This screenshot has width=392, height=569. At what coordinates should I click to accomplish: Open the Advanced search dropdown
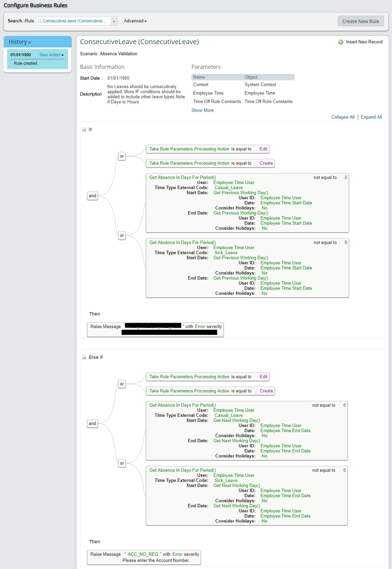coord(135,21)
